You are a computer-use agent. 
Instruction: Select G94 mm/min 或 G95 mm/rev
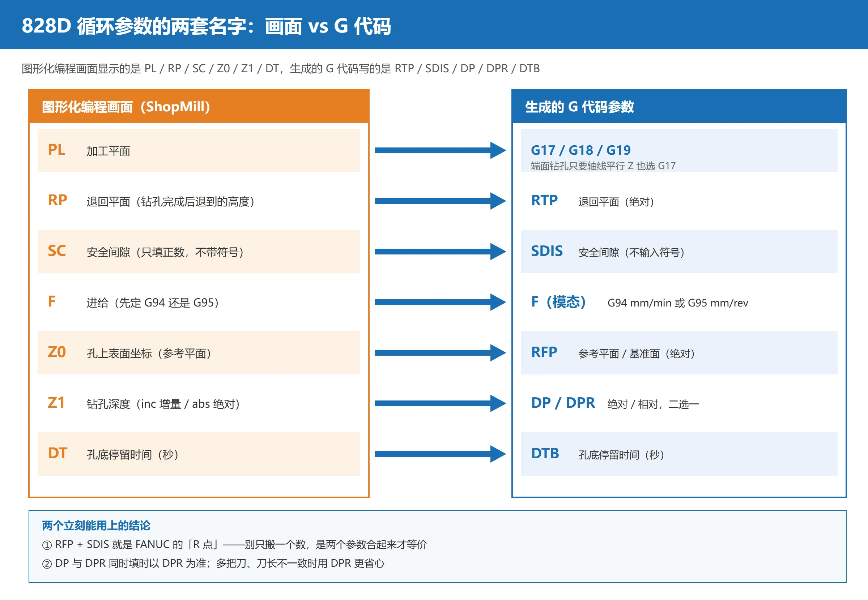point(678,303)
